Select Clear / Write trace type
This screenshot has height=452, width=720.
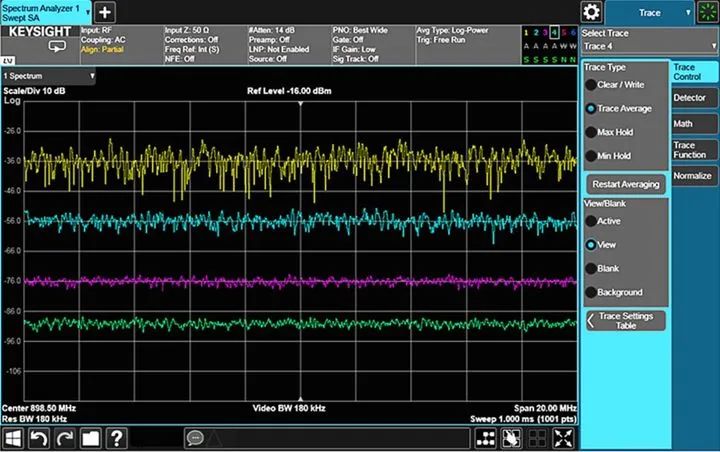click(x=592, y=85)
